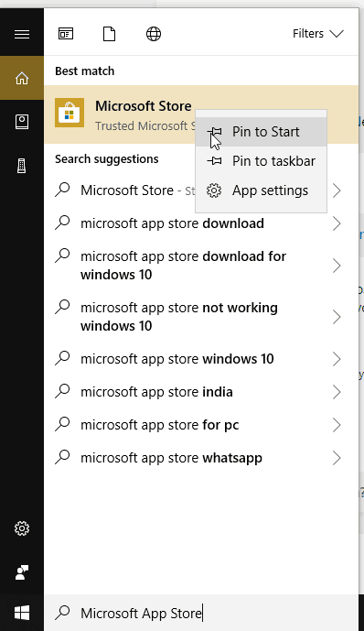Click magnifier icon beside 'store india' suggestion
The width and height of the screenshot is (364, 631).
62,392
